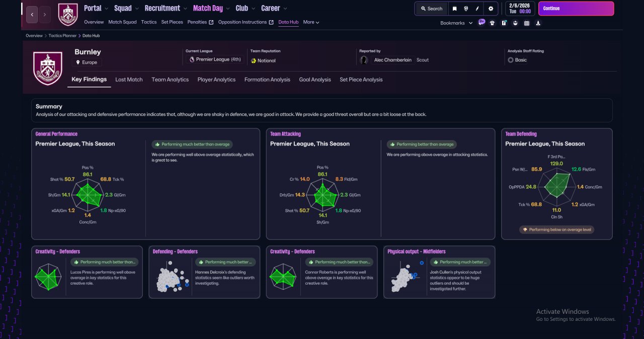Click the National reputation icon
The height and width of the screenshot is (339, 644).
click(254, 60)
